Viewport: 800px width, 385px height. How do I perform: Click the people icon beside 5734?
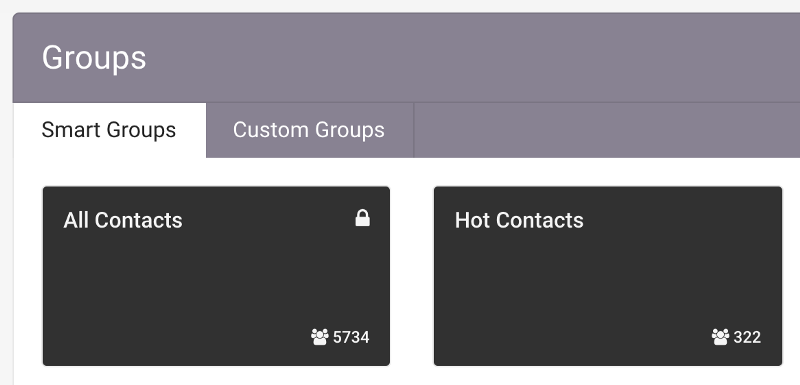pos(320,337)
